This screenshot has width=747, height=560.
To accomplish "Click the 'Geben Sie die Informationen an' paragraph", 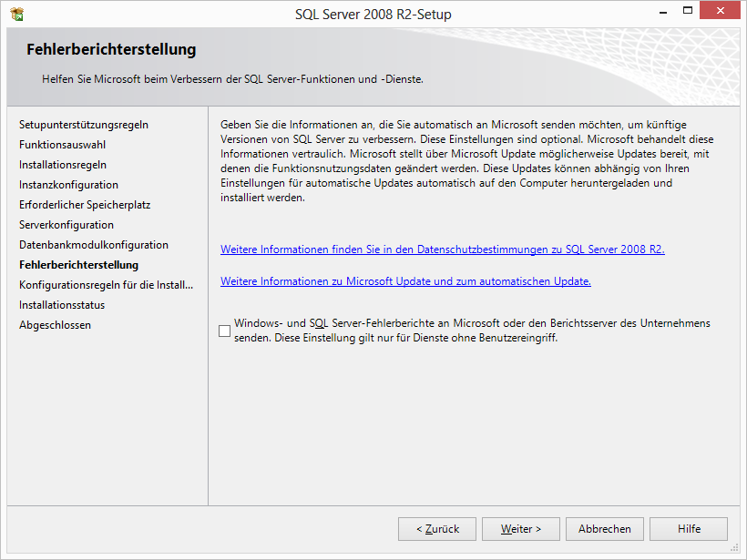I will point(466,161).
